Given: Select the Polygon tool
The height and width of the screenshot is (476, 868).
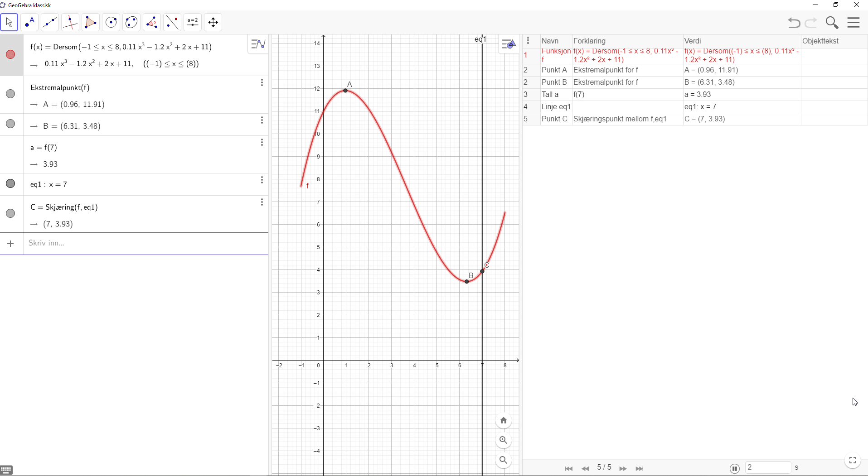Looking at the screenshot, I should (x=91, y=22).
